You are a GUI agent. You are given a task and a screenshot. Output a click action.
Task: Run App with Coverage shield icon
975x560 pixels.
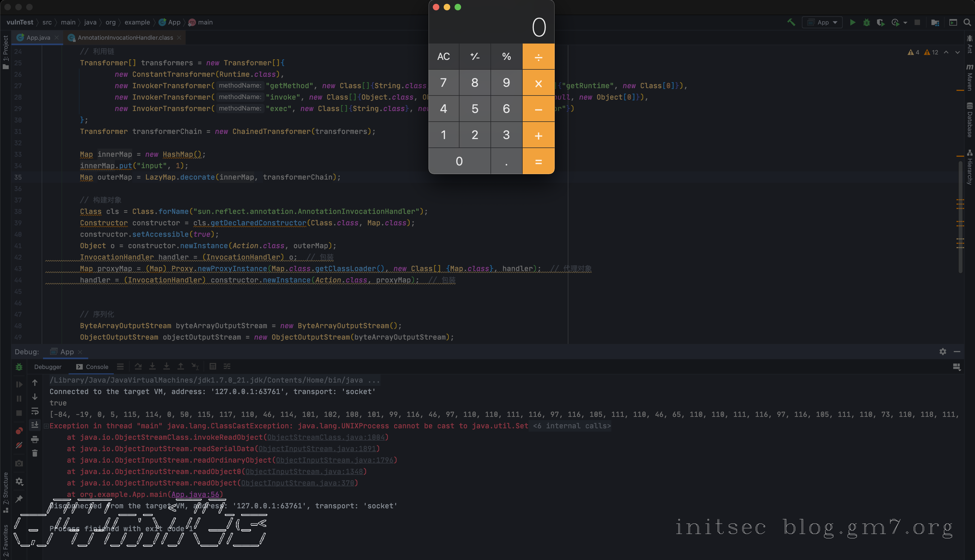coord(880,22)
